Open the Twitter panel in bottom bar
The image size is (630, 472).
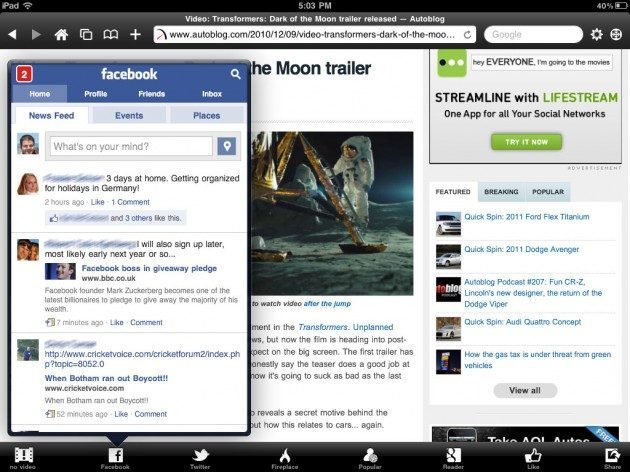coord(199,456)
